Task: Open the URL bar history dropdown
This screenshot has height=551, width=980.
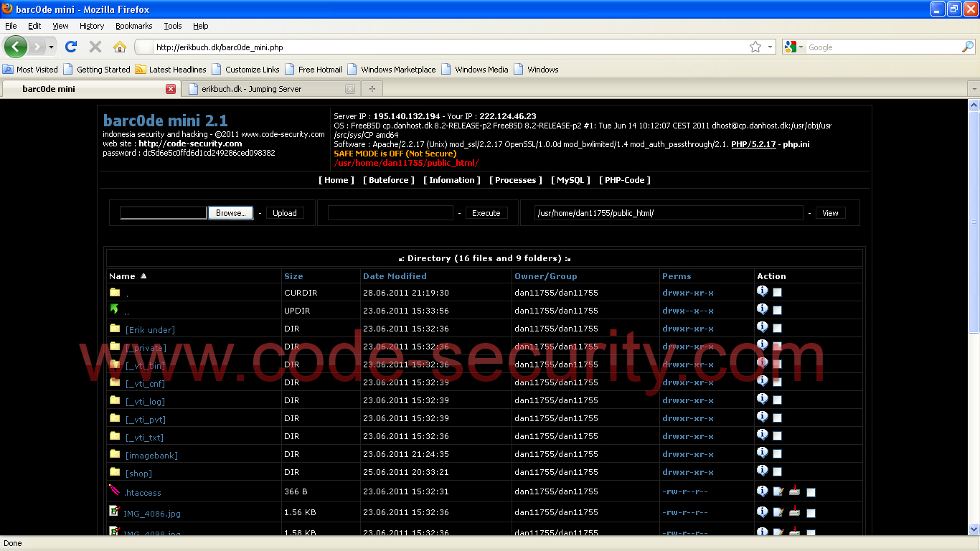Action: click(771, 47)
